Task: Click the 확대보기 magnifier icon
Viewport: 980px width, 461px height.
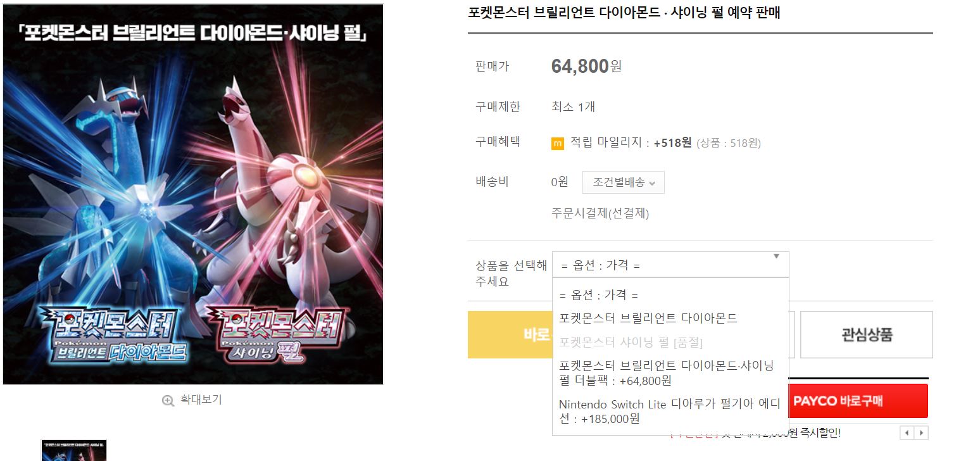Action: 168,400
